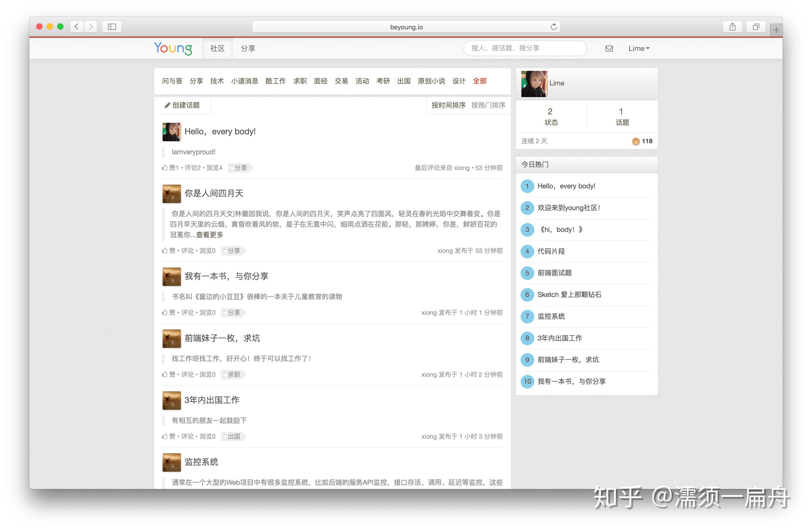Click the page reload icon in address bar
Screen dimensions: 812x531
(x=554, y=26)
